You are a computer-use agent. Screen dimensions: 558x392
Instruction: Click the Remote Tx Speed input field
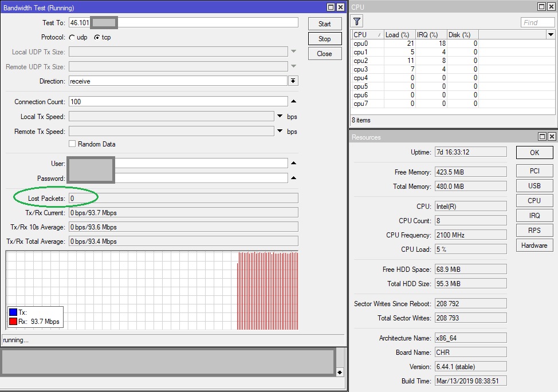click(171, 132)
